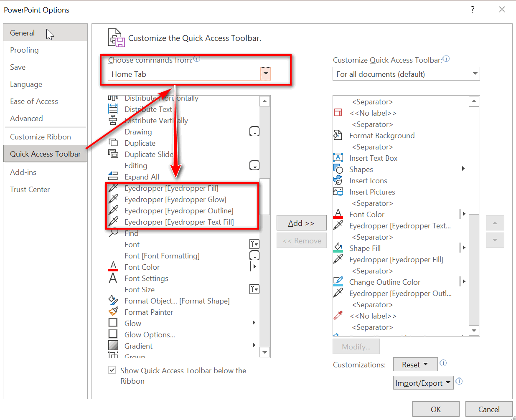Click the Glow Options icon
The width and height of the screenshot is (516, 420).
point(113,334)
